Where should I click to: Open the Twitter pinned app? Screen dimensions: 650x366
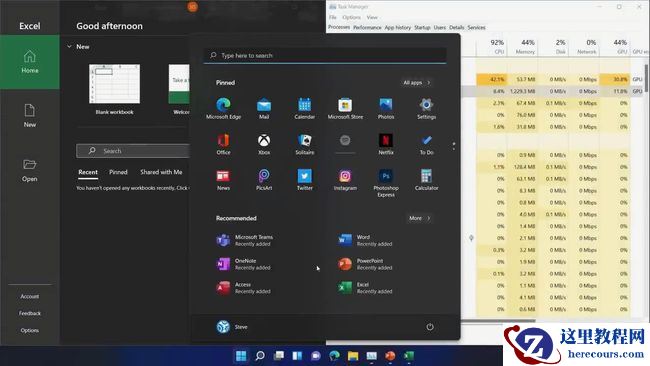[x=304, y=180]
